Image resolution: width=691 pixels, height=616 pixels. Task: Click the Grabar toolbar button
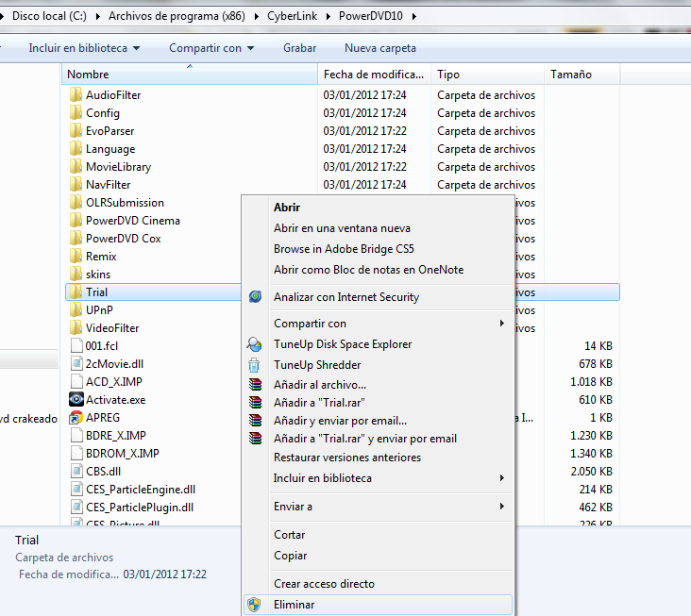click(299, 48)
